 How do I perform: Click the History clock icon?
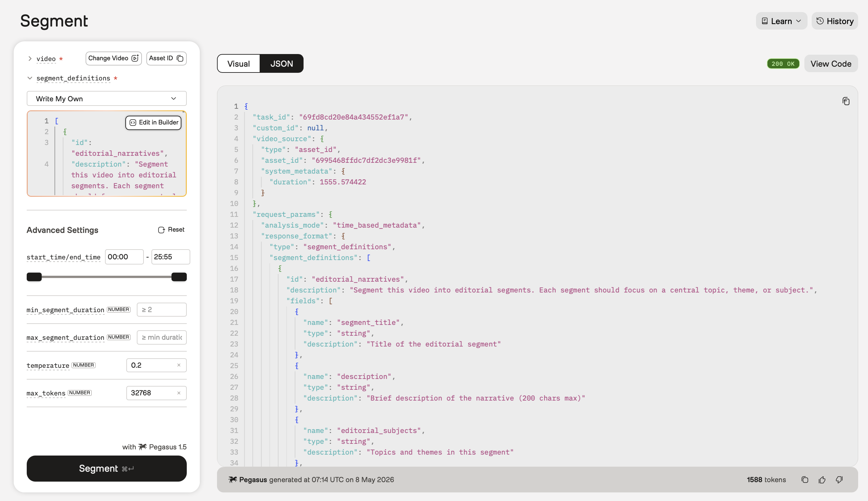pos(820,21)
